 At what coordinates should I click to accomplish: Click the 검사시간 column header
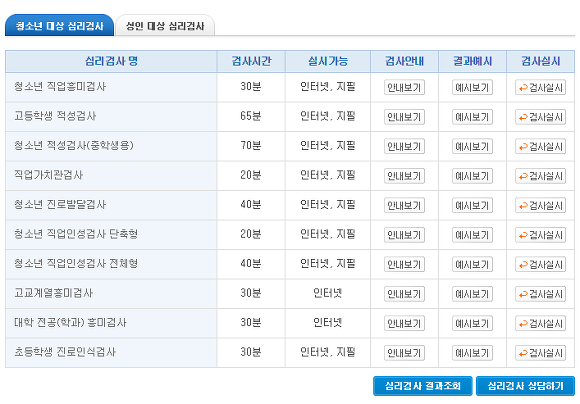click(251, 61)
